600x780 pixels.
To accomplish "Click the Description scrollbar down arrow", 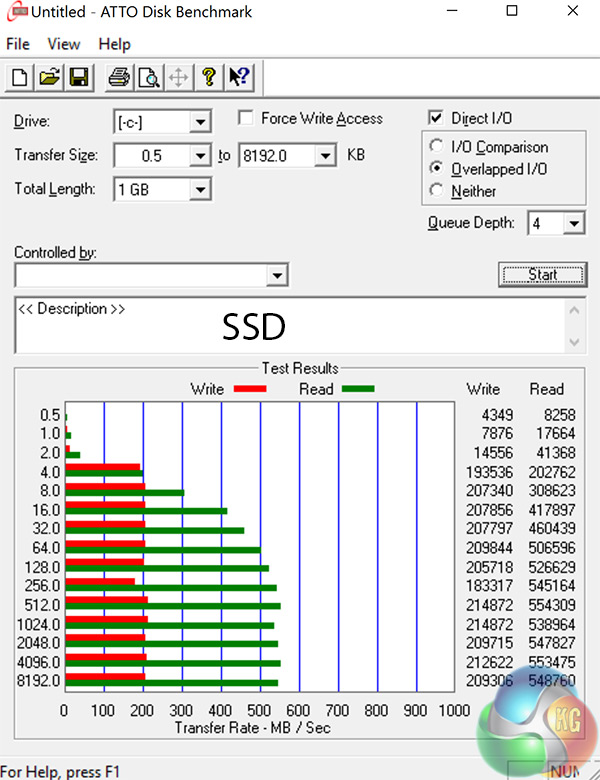I will coord(574,342).
